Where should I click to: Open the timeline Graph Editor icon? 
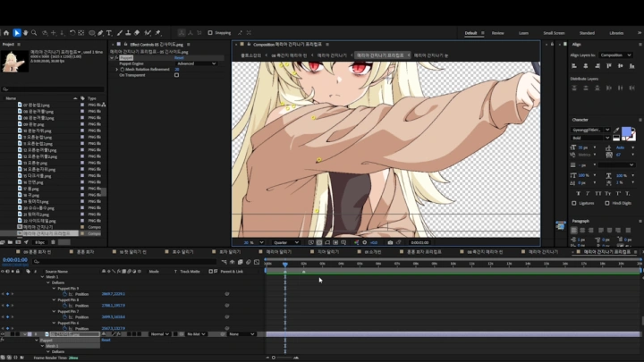[x=257, y=262]
